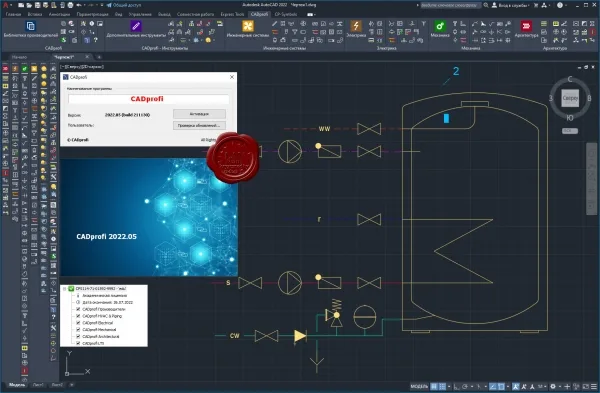Select the CP-Symbols ribbon tab
This screenshot has height=393, width=600.
(286, 14)
